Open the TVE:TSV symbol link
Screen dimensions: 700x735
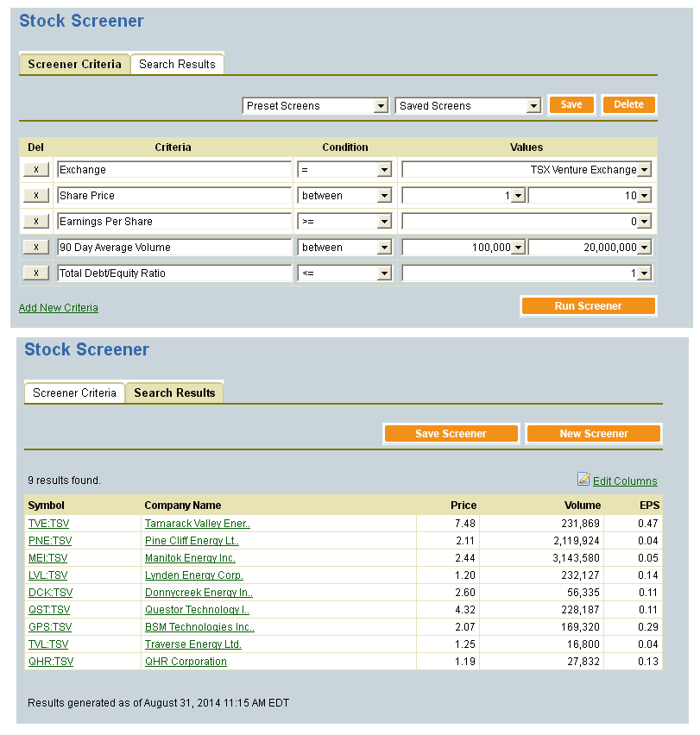tap(48, 524)
